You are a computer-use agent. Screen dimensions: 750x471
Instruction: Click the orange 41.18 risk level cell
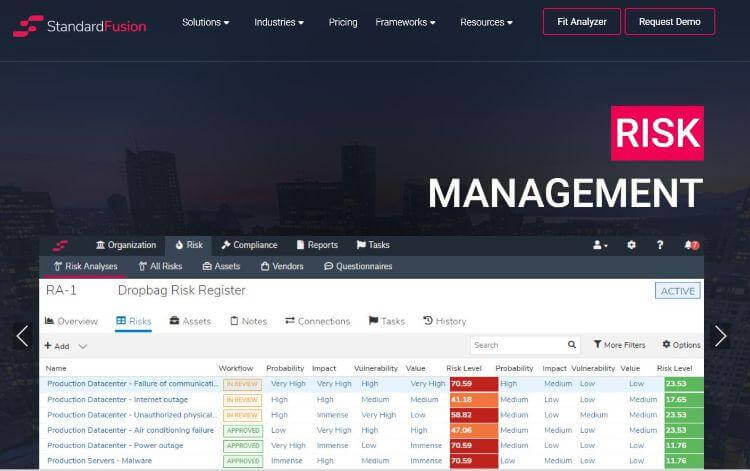(x=474, y=400)
